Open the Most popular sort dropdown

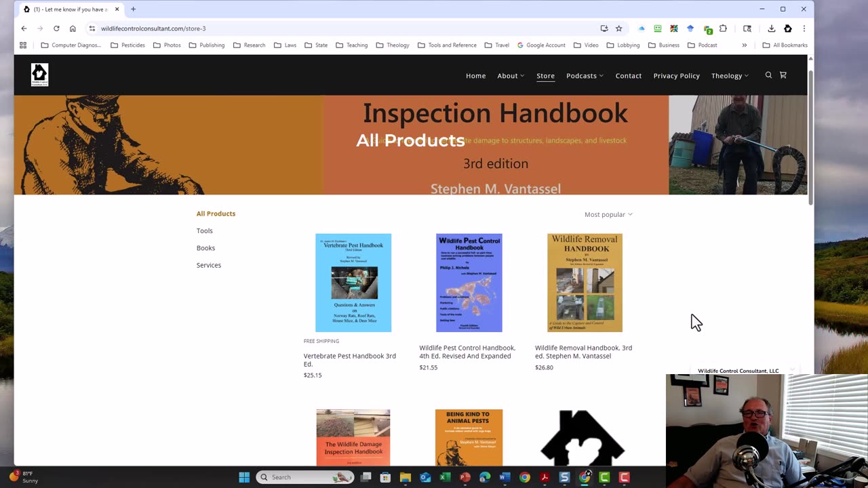(x=608, y=214)
